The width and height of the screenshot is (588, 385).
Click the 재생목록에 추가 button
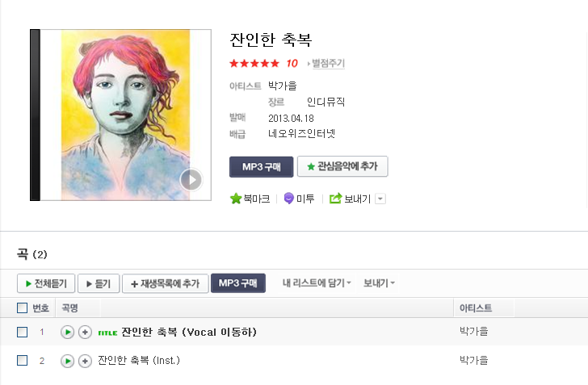pos(166,283)
